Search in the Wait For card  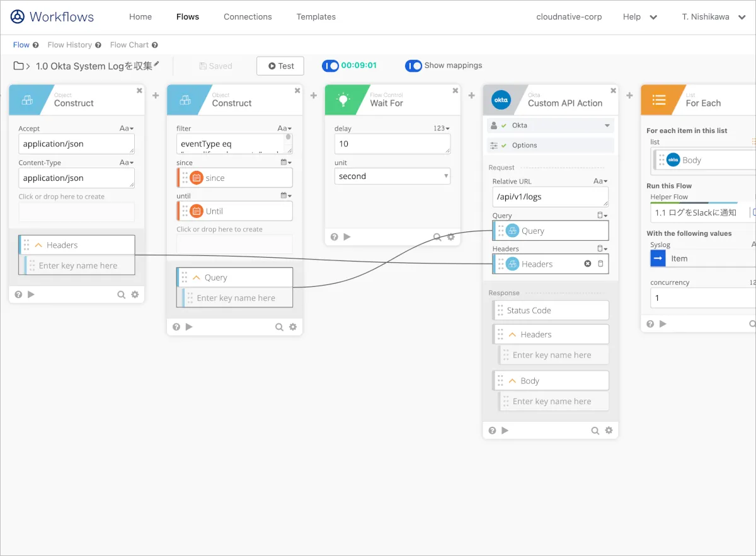pos(437,237)
